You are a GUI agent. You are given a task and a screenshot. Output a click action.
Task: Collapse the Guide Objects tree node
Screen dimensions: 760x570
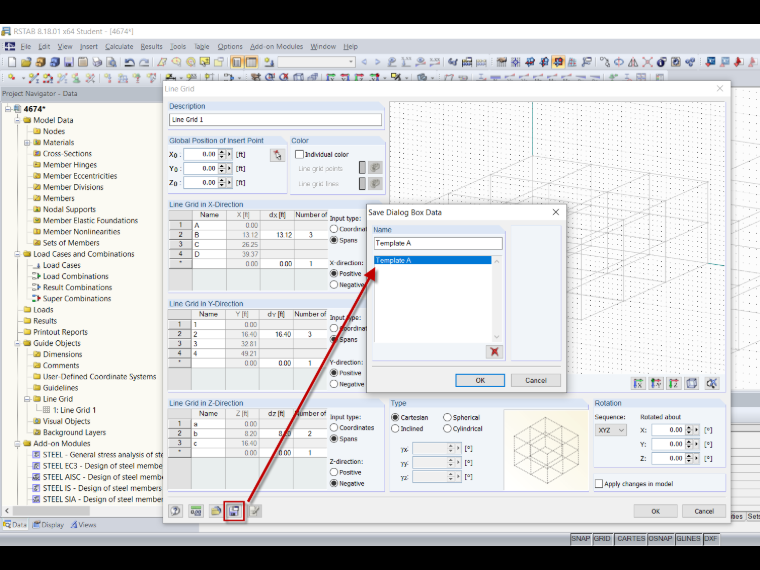(17, 343)
